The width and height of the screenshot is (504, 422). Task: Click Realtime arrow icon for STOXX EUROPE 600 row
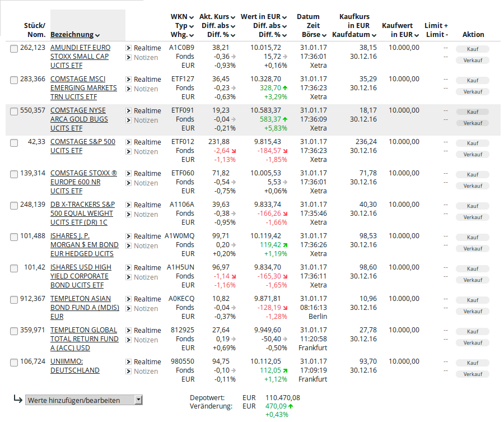click(129, 173)
